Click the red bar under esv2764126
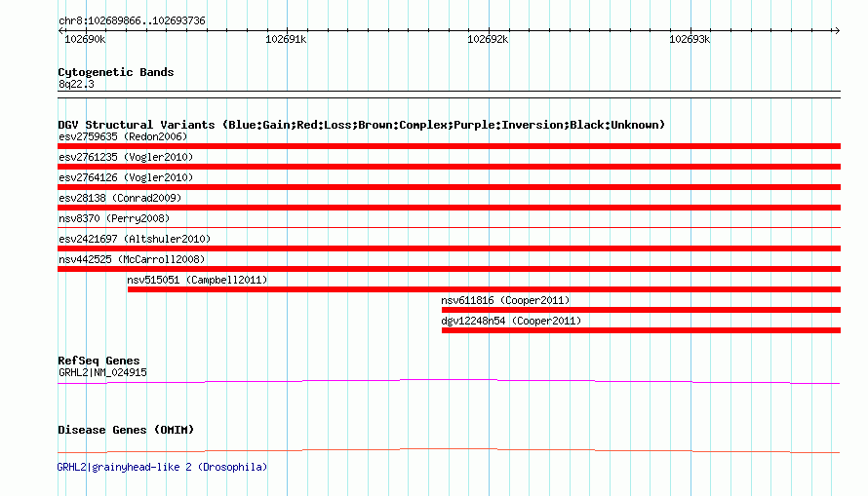Screen dimensions: 868x496 (x=449, y=187)
